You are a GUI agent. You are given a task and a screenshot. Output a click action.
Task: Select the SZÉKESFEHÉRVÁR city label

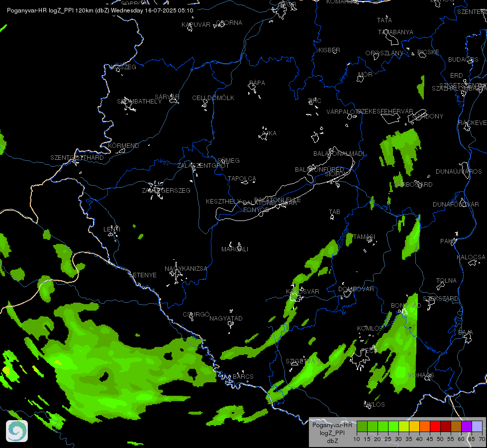pos(386,112)
